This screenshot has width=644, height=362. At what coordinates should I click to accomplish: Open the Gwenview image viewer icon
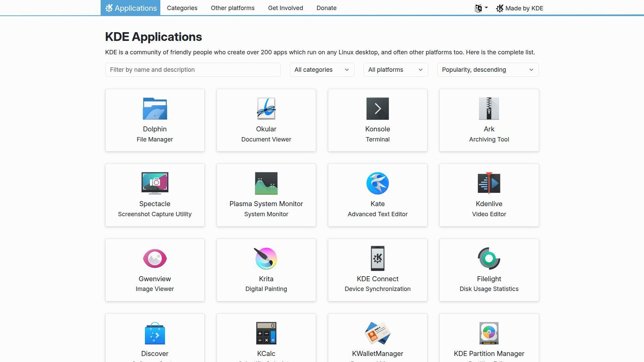[155, 258]
